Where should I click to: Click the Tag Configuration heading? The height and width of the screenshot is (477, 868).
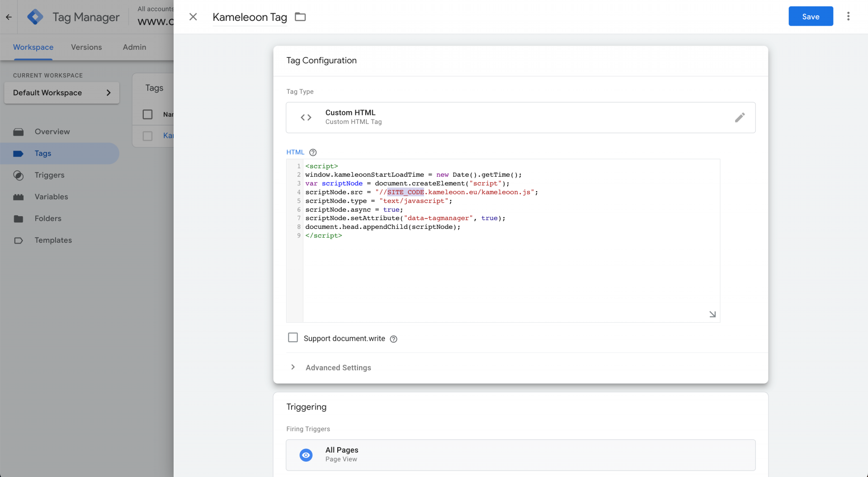pos(321,61)
